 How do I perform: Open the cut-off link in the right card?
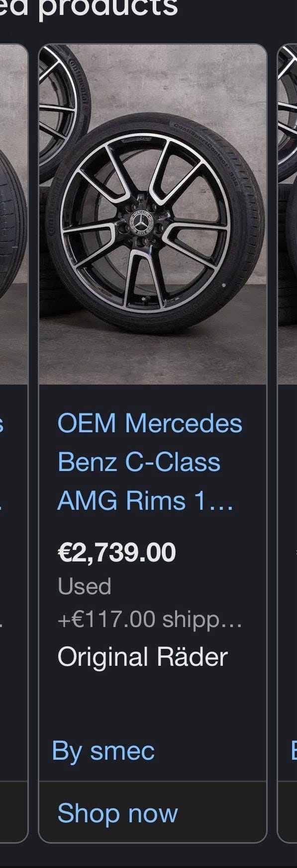(x=294, y=750)
